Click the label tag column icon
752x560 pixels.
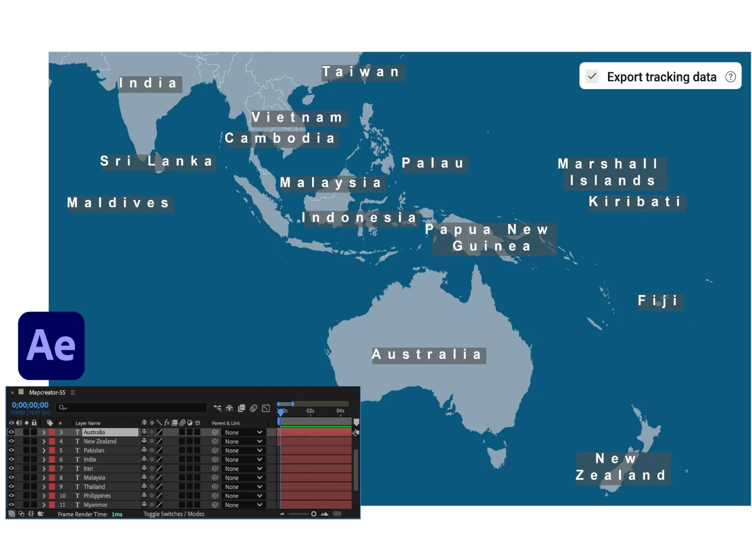coord(50,423)
